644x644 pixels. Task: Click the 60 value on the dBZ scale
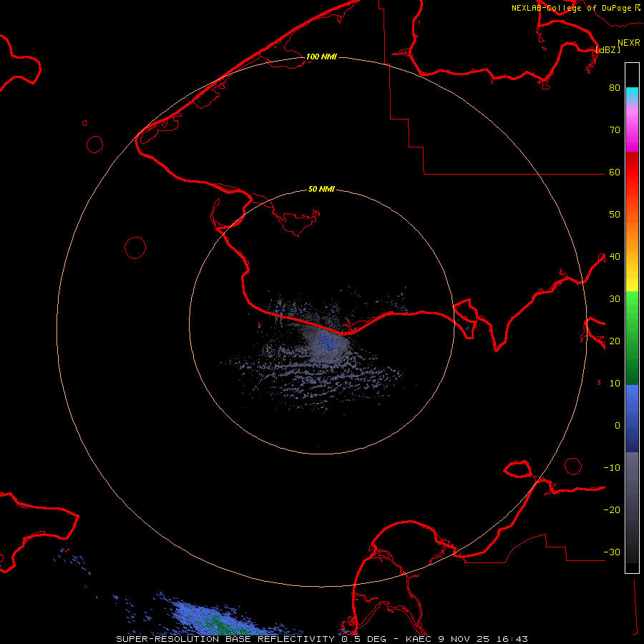point(615,172)
